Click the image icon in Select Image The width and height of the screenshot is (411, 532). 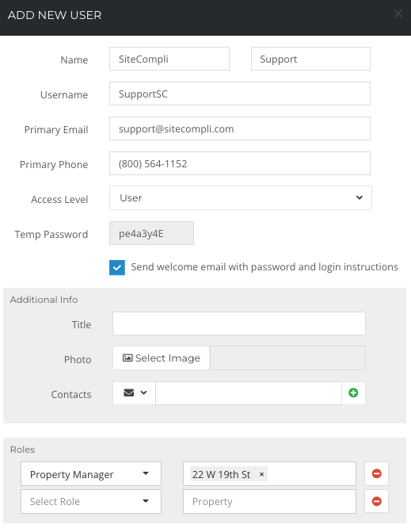tap(127, 358)
